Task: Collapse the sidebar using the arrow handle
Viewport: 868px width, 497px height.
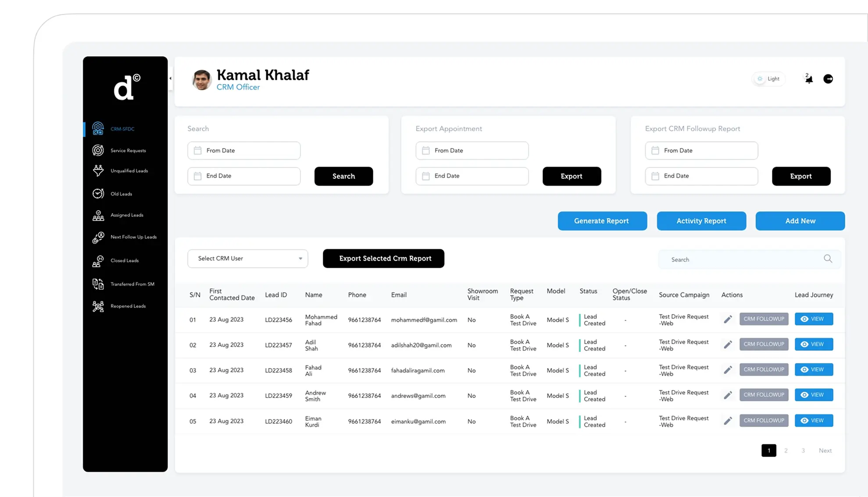Action: tap(171, 78)
